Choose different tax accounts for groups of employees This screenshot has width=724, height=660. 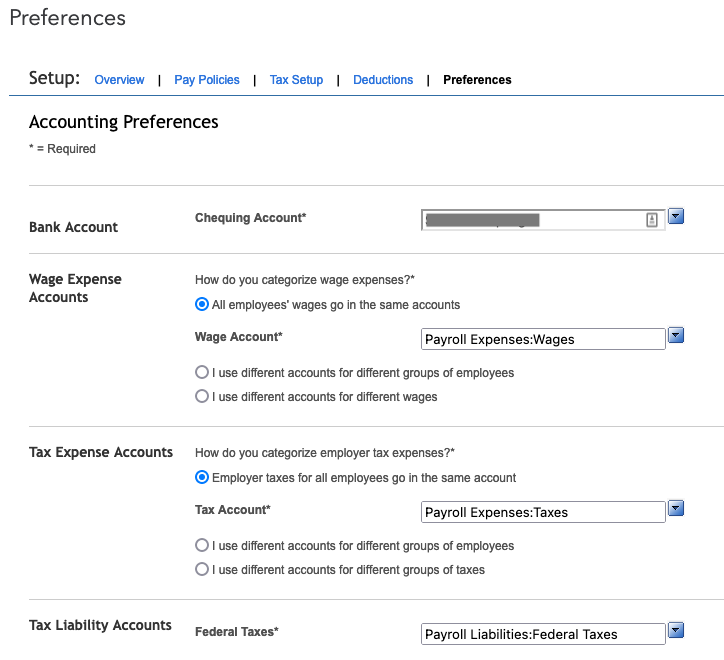[x=202, y=546]
